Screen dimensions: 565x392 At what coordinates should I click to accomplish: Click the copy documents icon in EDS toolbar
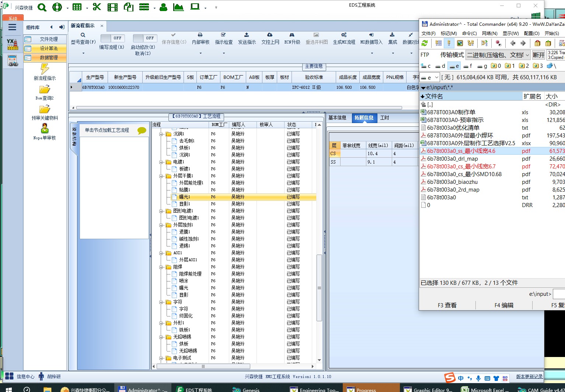coord(128,7)
